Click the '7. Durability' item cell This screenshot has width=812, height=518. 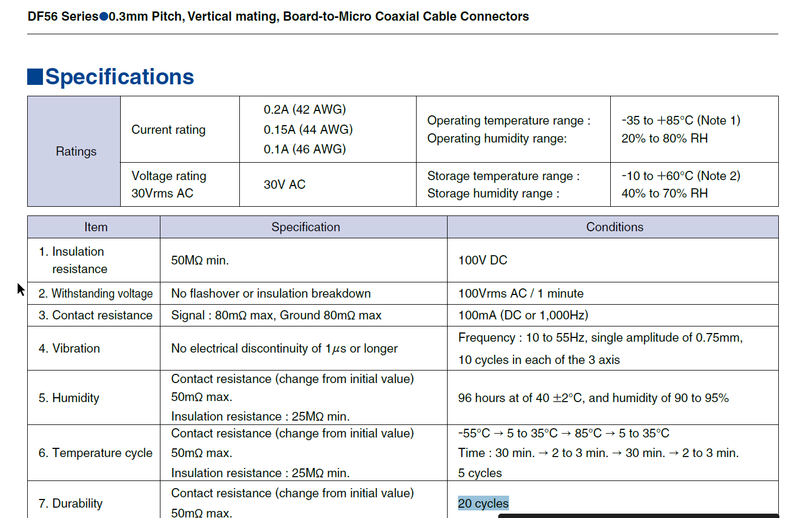click(70, 503)
